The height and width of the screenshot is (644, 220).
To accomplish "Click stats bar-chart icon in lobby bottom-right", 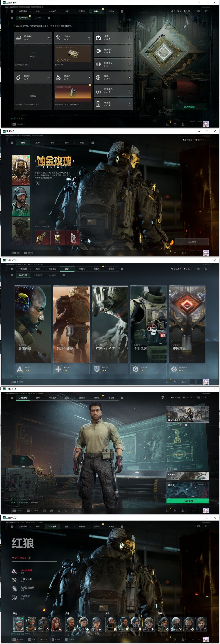I will [x=168, y=510].
